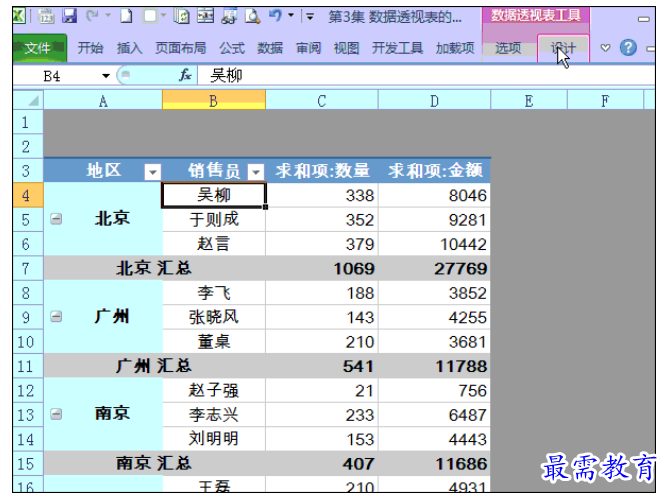The height and width of the screenshot is (499, 665).
Task: Select cell with value 27769
Action: coord(434,268)
